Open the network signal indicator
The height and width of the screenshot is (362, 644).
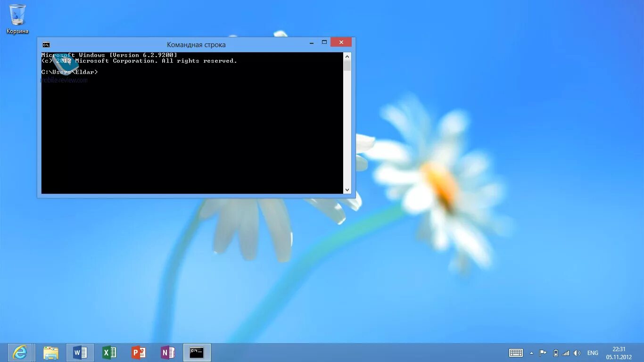point(566,353)
